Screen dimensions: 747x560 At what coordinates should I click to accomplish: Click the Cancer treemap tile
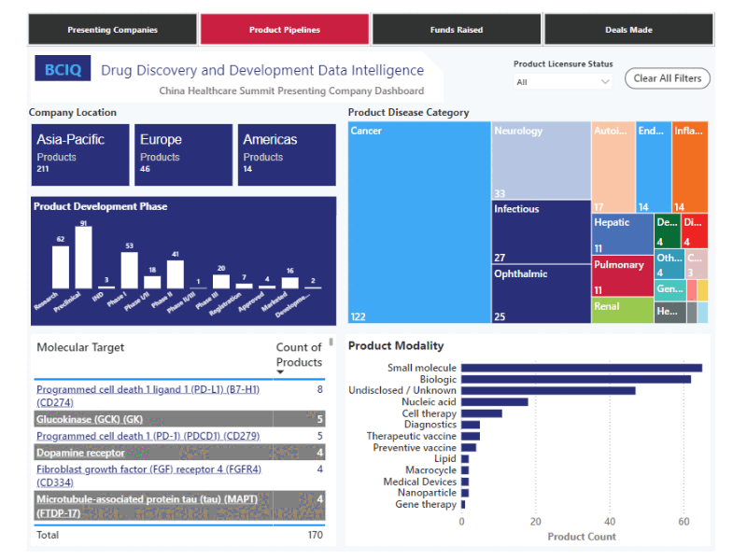tap(419, 222)
